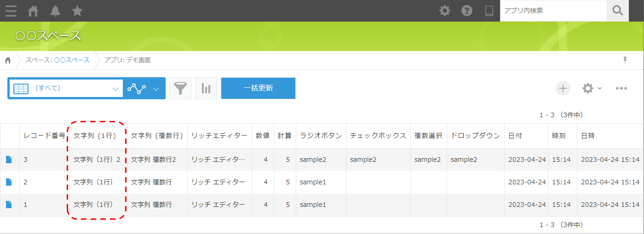
Task: Click the 一括更新 button
Action: point(258,88)
